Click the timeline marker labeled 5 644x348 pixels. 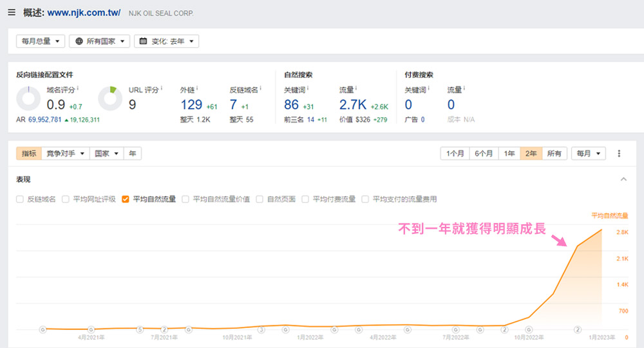[140, 329]
